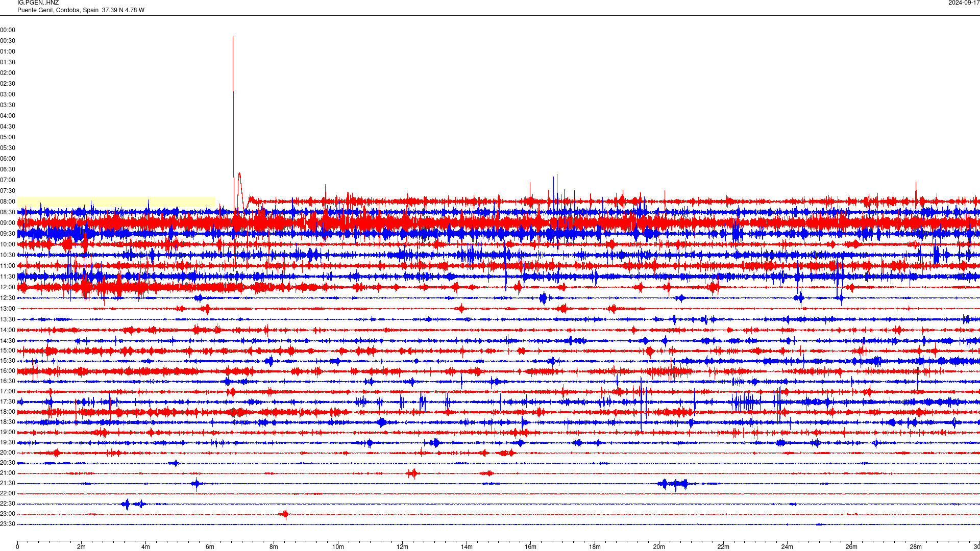Click the yellow data-gap bar at 08:00
980x551 pixels.
[116, 202]
